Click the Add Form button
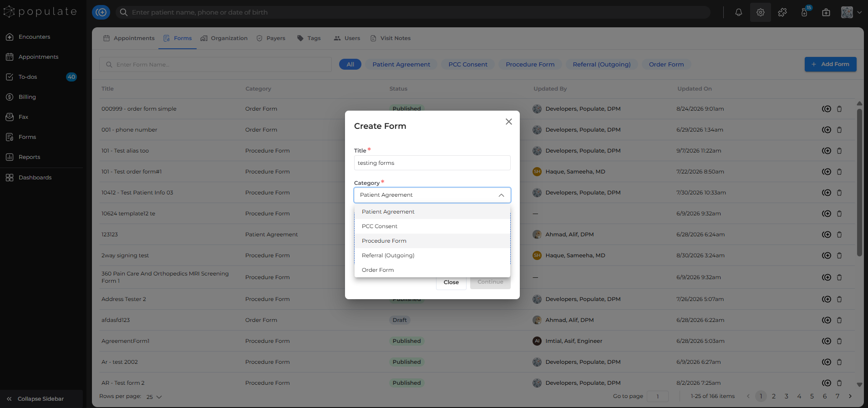 [x=830, y=64]
